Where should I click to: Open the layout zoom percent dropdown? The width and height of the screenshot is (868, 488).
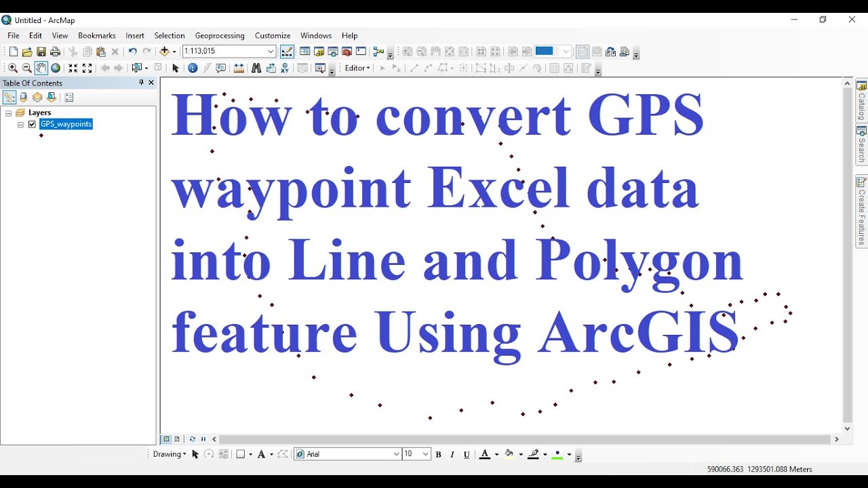566,52
